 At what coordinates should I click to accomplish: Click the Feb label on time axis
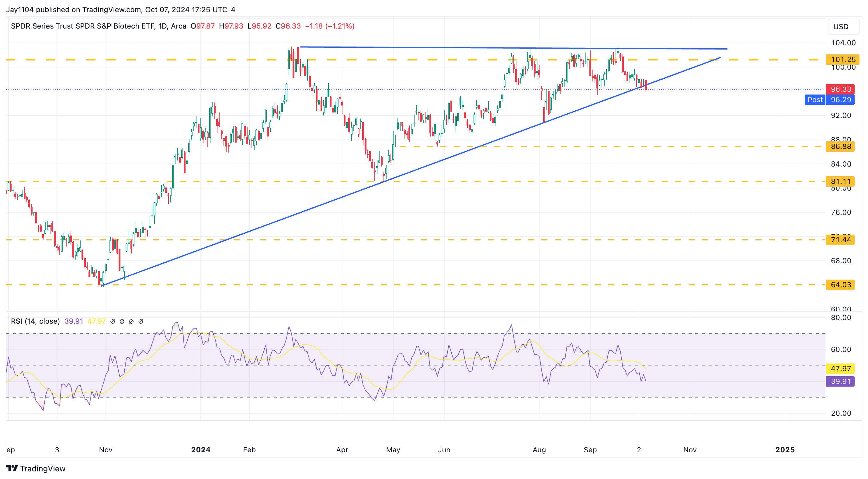[x=249, y=450]
